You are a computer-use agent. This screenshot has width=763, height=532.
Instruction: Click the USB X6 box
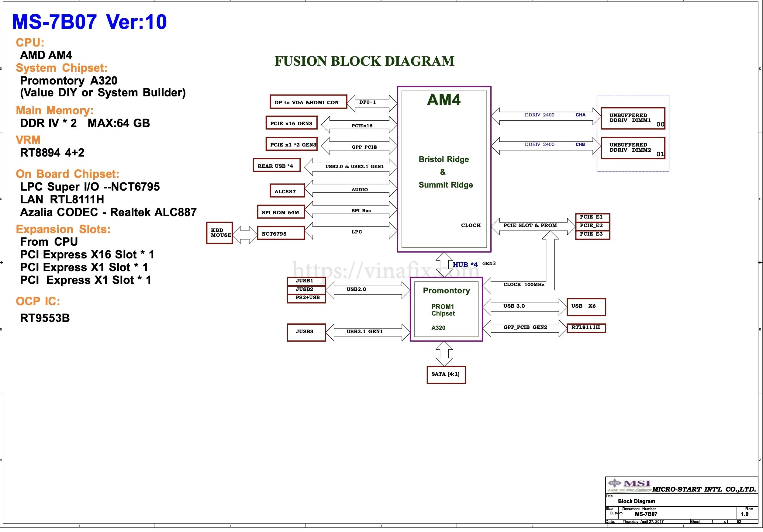tap(586, 307)
